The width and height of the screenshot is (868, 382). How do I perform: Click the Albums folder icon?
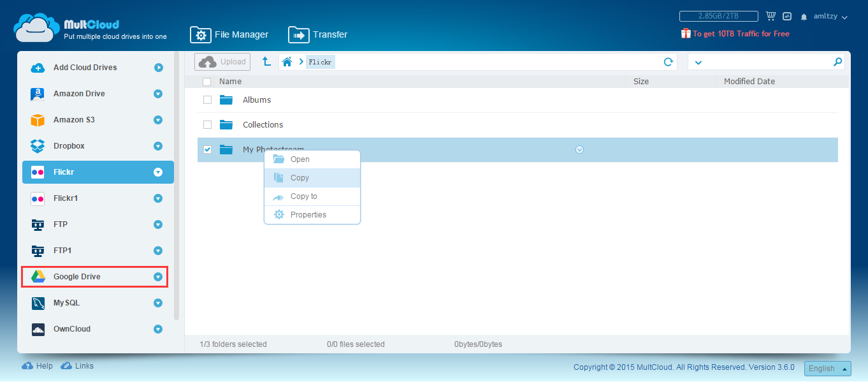point(226,100)
